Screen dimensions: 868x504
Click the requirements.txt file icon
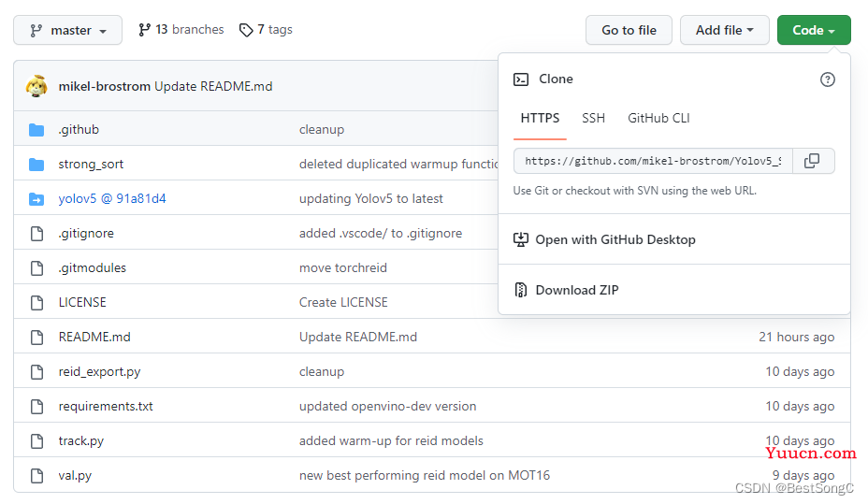36,406
